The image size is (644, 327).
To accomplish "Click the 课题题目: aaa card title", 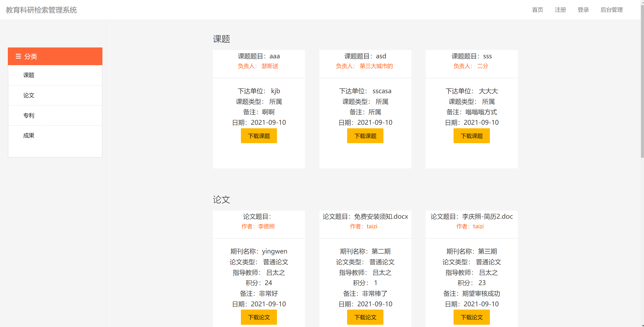I will pyautogui.click(x=259, y=56).
